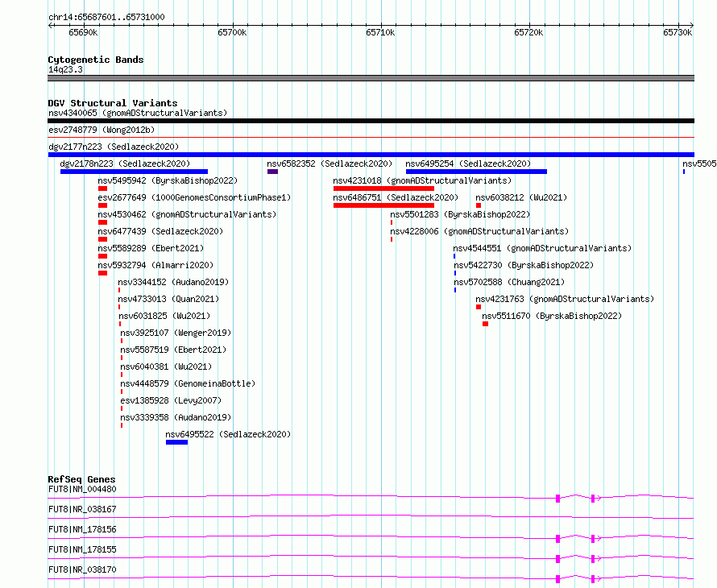Click the nsv4340065 gnomADStructuralVariants label
This screenshot has width=717, height=588.
(138, 113)
